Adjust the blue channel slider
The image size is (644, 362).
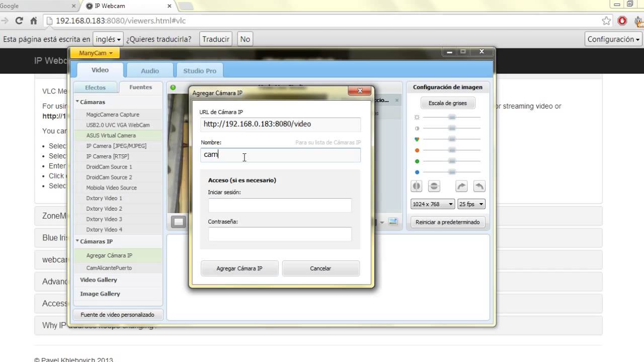pyautogui.click(x=451, y=172)
